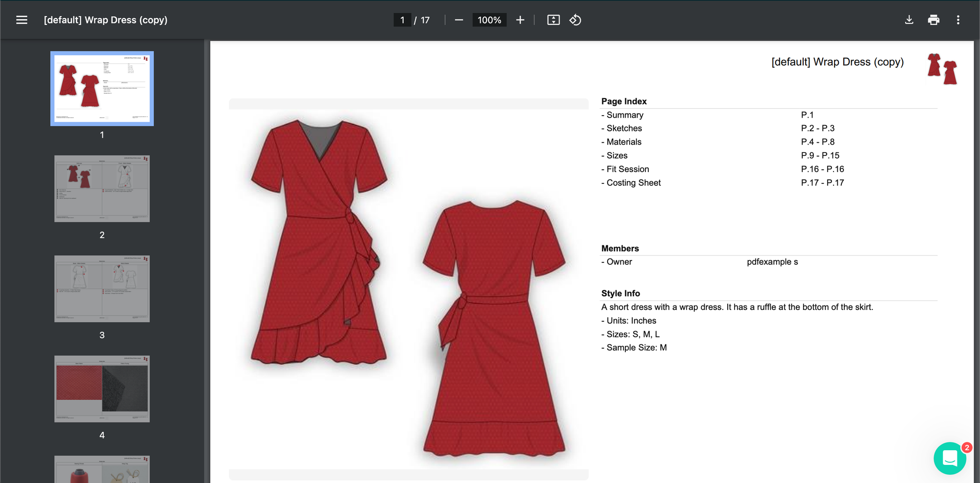Print the document
The image size is (980, 483).
click(x=933, y=20)
